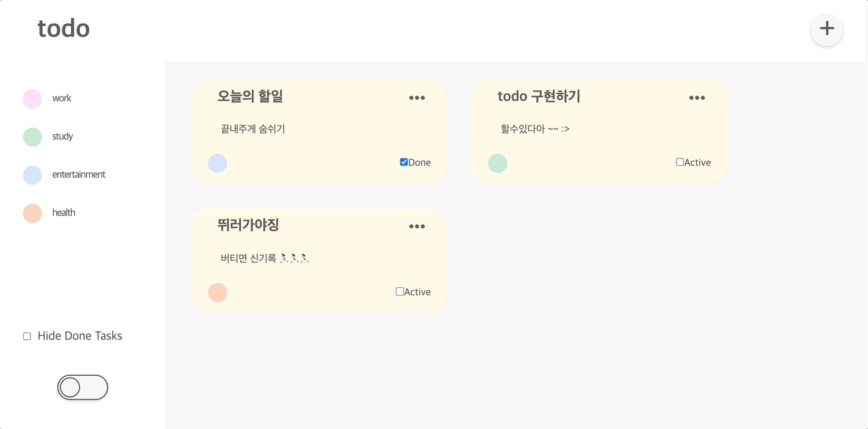The width and height of the screenshot is (868, 429).
Task: Select the green study category circle
Action: pos(32,137)
